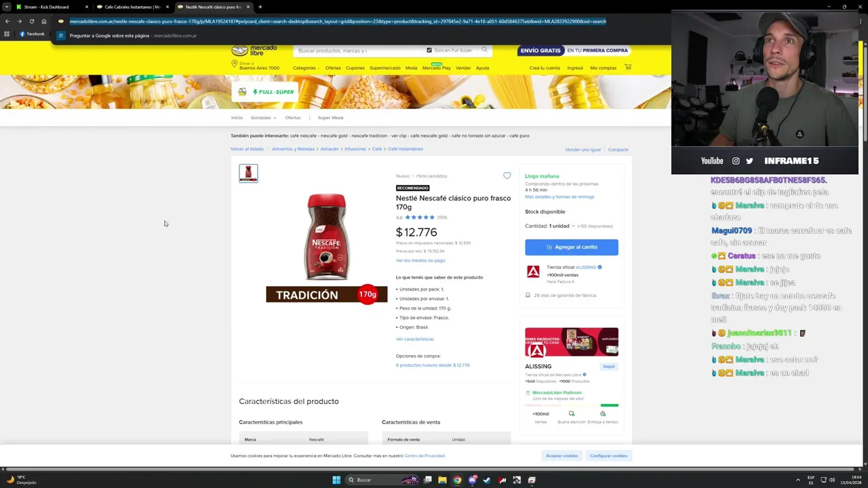Click 'Ver los medios de pago' link

coord(420,260)
